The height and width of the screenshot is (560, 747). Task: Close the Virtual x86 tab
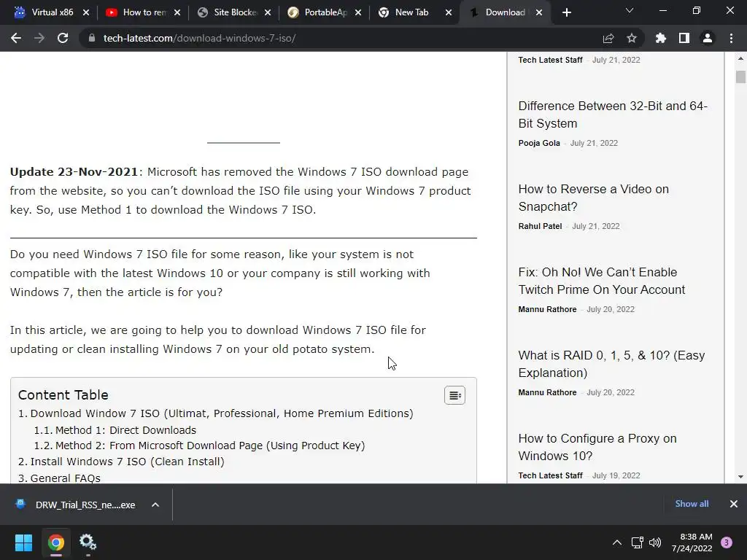(x=86, y=12)
